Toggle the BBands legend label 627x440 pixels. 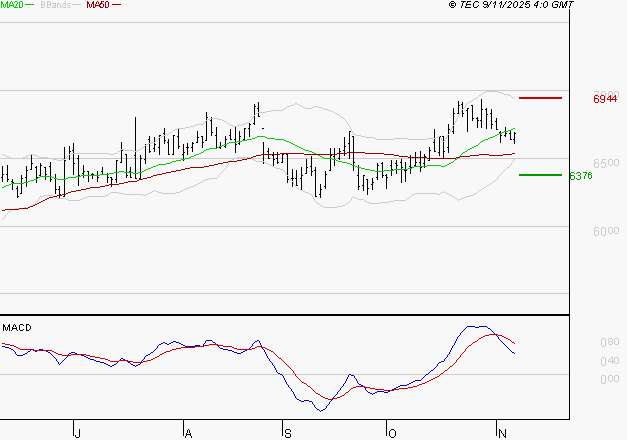(57, 5)
